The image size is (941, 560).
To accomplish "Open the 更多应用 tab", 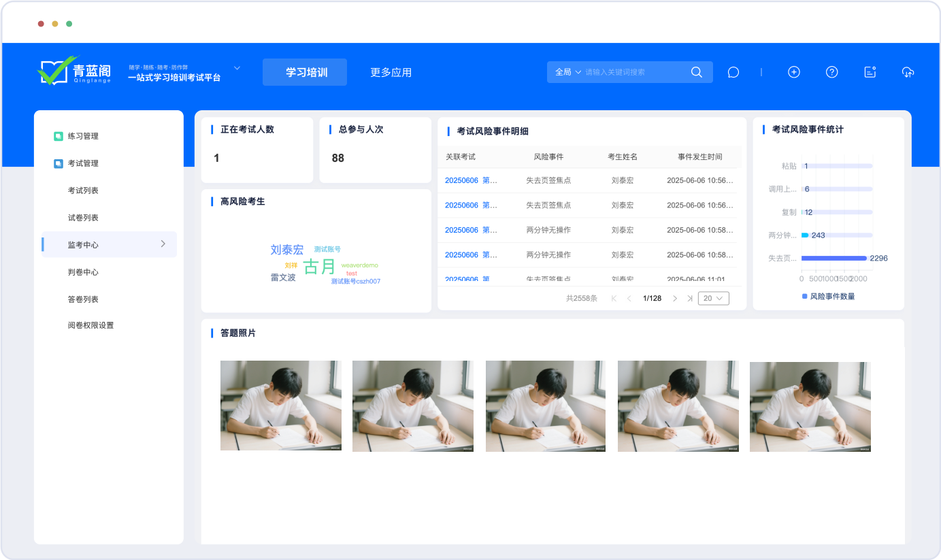I will pyautogui.click(x=391, y=72).
